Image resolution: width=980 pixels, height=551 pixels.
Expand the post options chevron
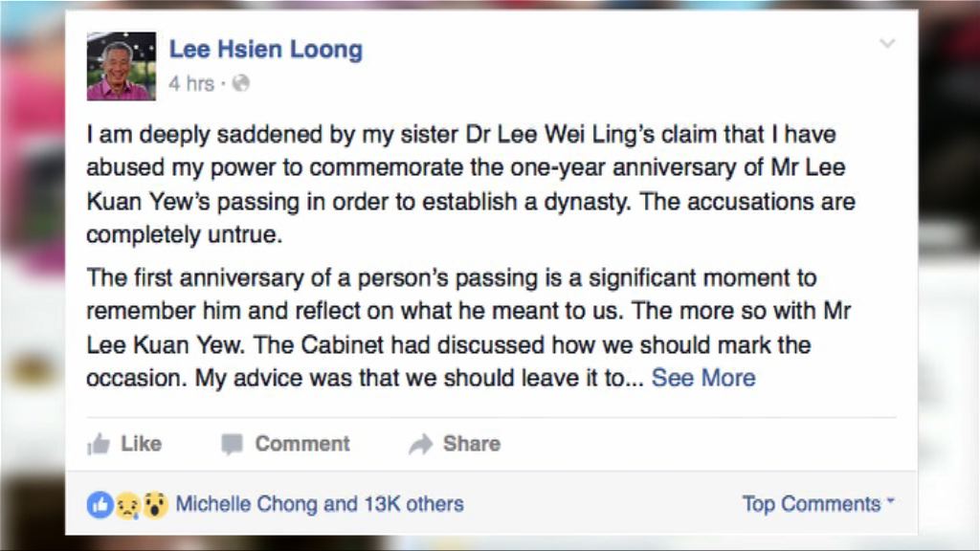888,43
